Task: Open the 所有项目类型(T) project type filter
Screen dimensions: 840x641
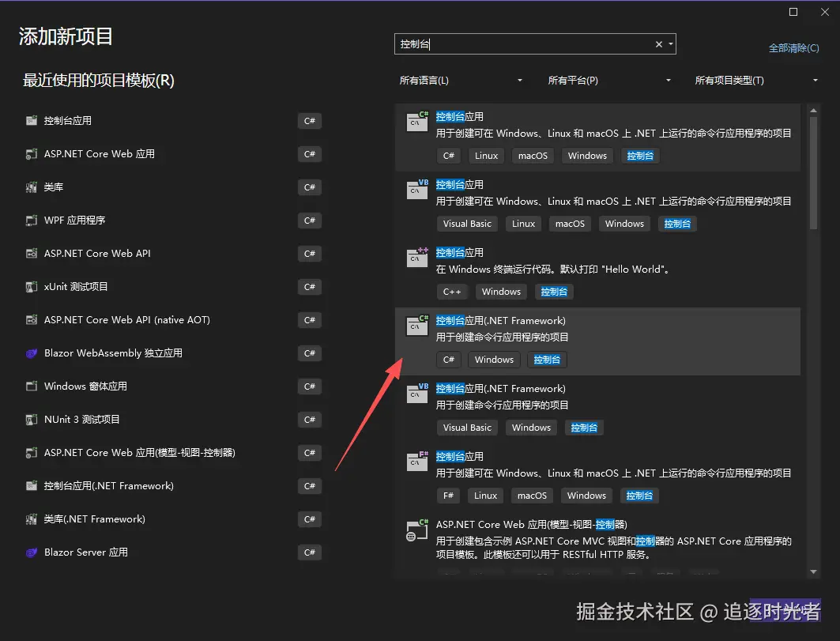Action: pos(756,81)
